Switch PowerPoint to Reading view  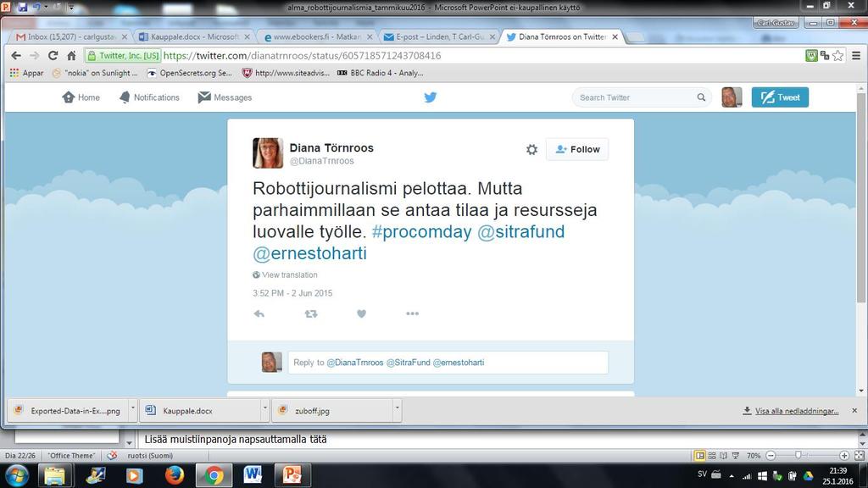(724, 455)
